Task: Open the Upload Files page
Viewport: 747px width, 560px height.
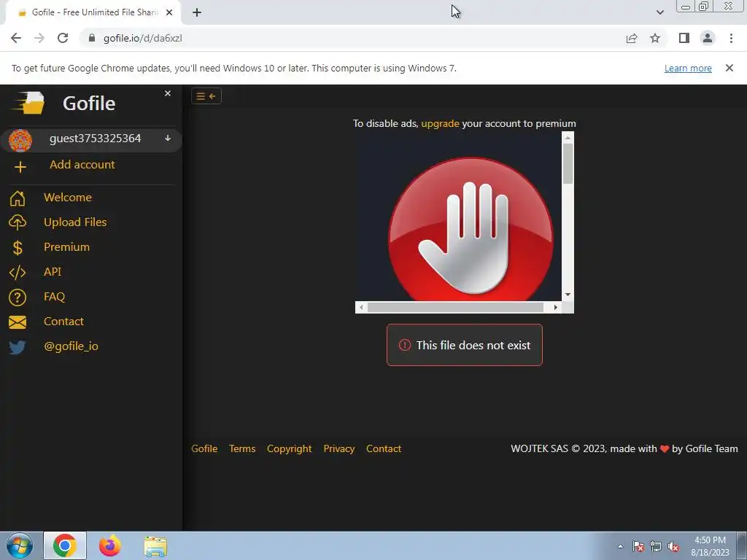Action: 75,222
